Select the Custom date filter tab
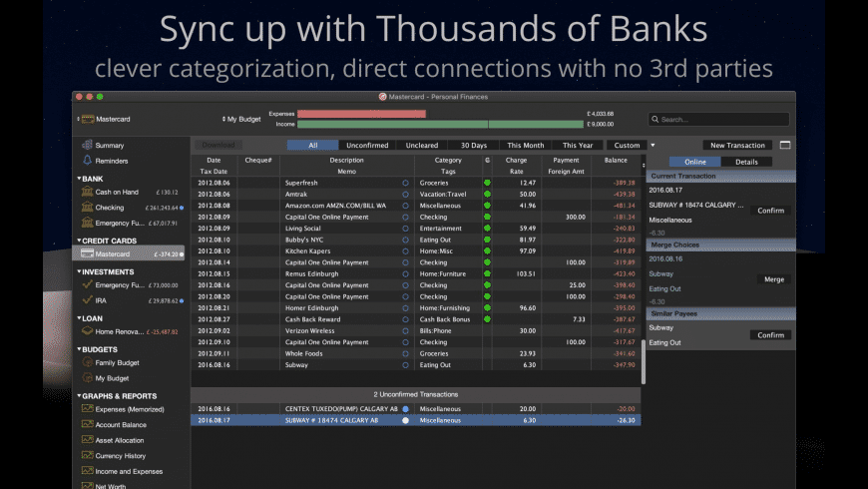The height and width of the screenshot is (489, 868). pos(627,145)
